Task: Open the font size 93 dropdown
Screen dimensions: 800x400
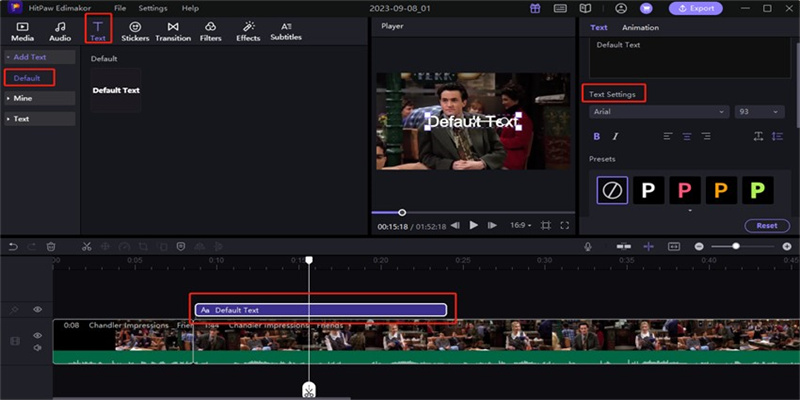Action: click(x=760, y=112)
